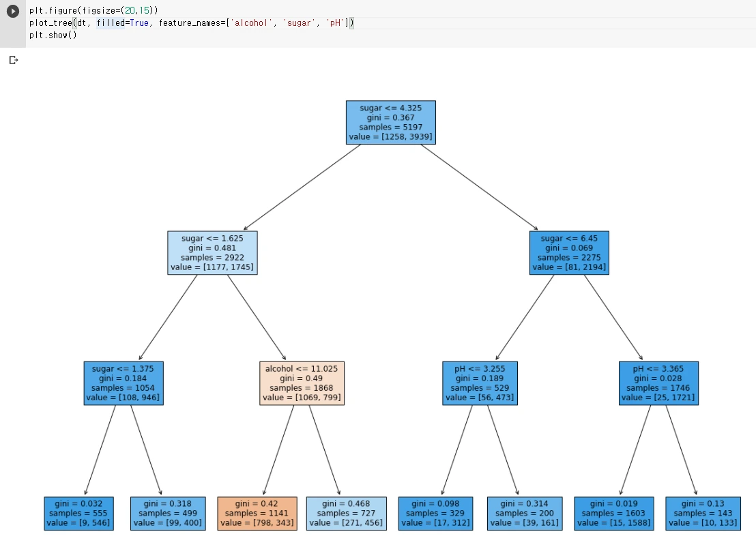Click orange leaf with gini = 0.42
Viewport: 756px width, 551px height.
click(257, 513)
